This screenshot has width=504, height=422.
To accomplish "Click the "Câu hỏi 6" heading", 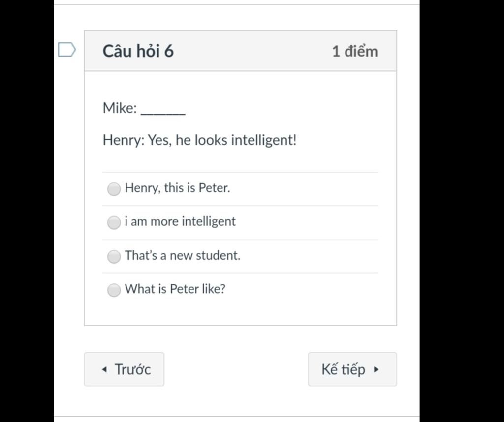I will coord(138,51).
